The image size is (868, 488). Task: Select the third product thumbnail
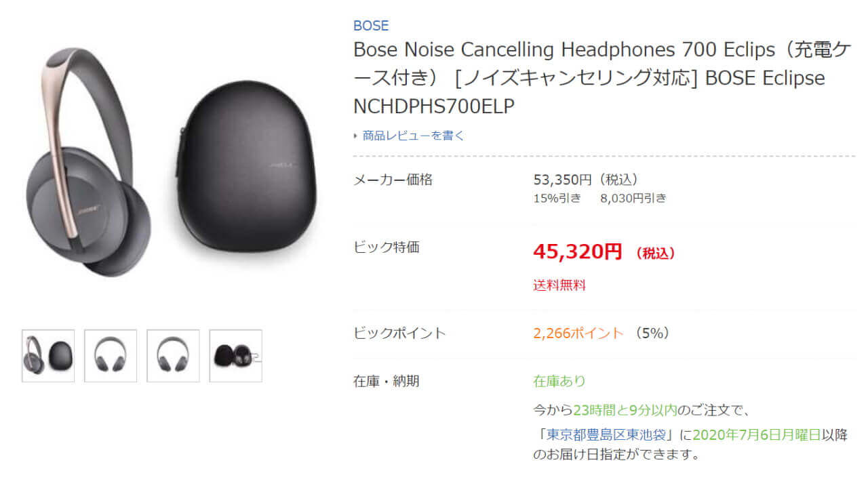coord(173,356)
